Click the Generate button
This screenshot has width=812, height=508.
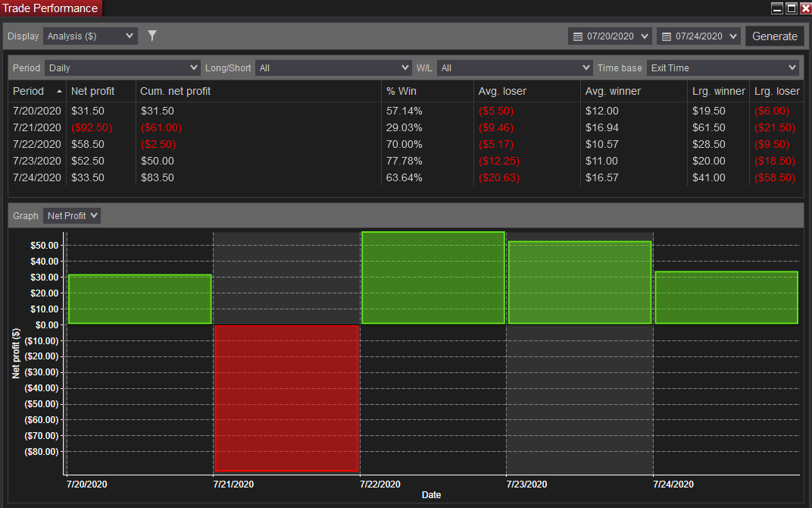click(x=775, y=36)
